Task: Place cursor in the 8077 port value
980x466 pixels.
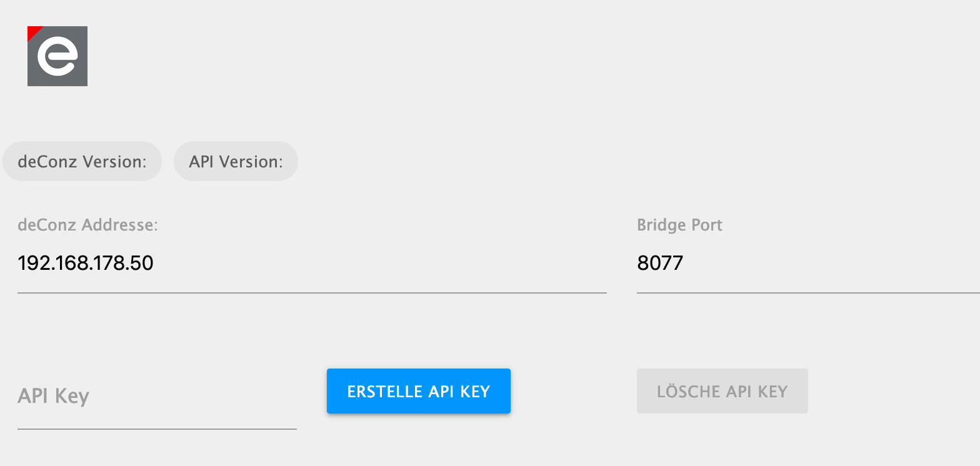Action: (660, 263)
